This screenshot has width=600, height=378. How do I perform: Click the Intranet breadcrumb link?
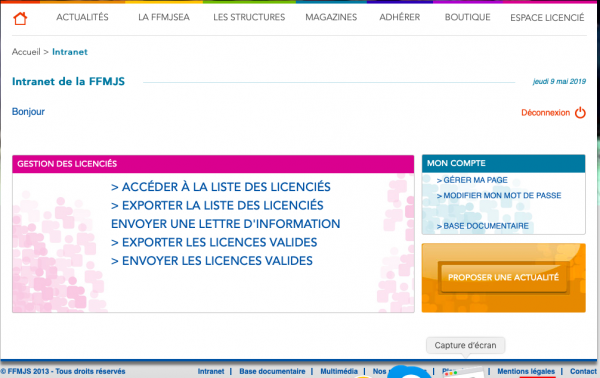tap(70, 52)
